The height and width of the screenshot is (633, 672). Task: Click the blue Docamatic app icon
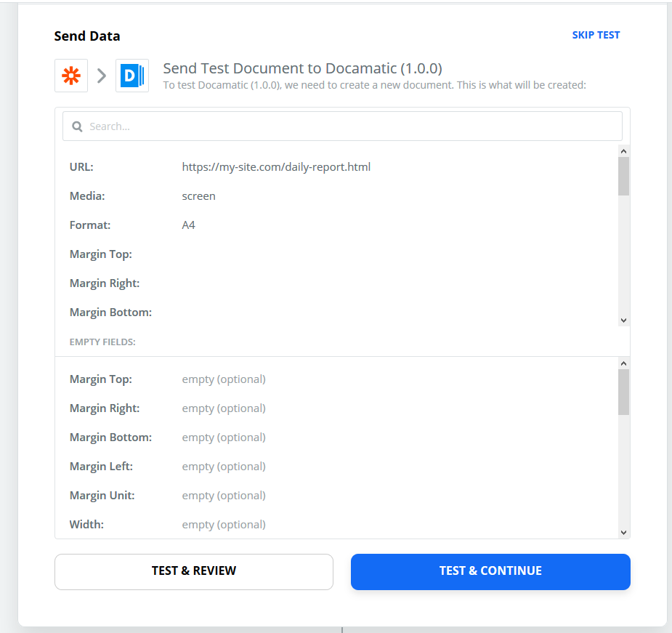(x=132, y=76)
